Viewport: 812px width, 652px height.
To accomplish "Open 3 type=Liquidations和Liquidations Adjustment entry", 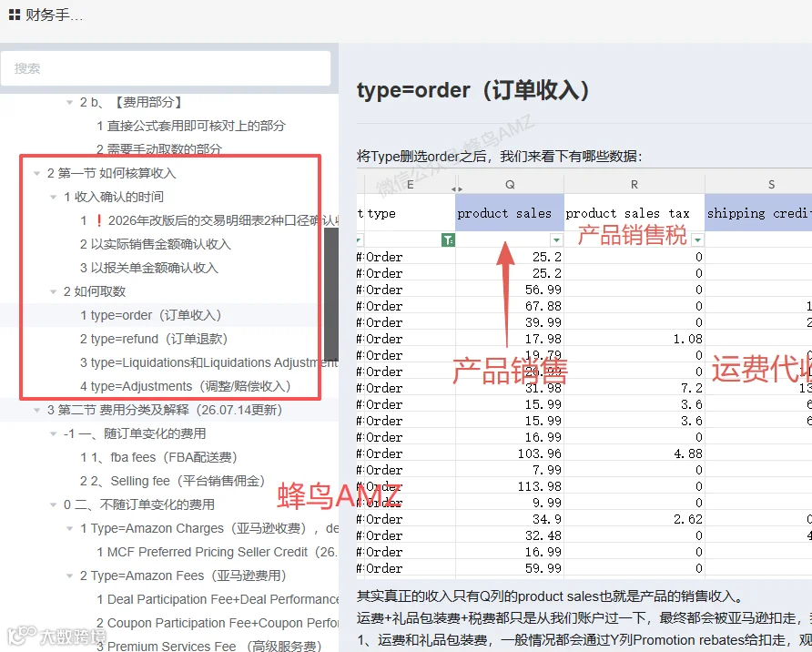I will [209, 362].
